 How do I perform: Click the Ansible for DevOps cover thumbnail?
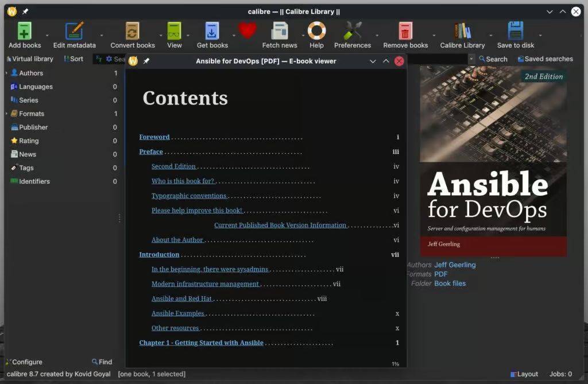click(493, 161)
